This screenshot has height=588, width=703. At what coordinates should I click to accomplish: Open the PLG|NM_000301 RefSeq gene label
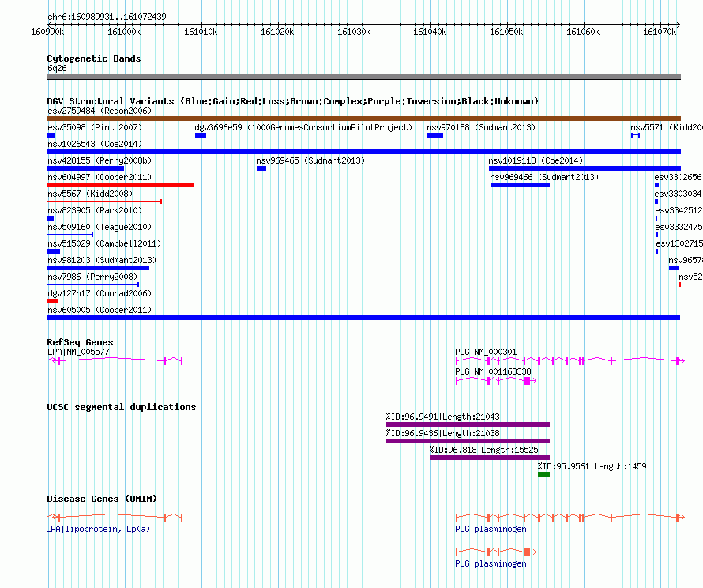(x=486, y=352)
